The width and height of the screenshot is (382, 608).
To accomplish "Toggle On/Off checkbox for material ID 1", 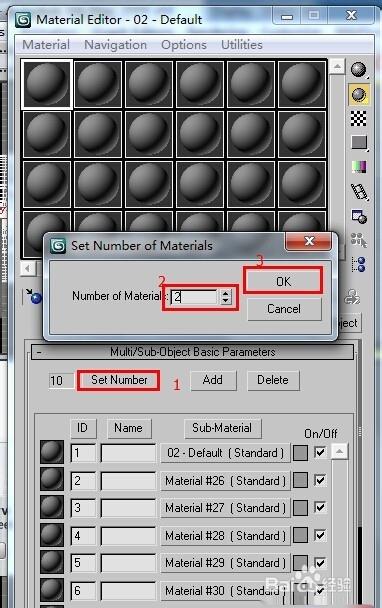I will click(x=320, y=452).
